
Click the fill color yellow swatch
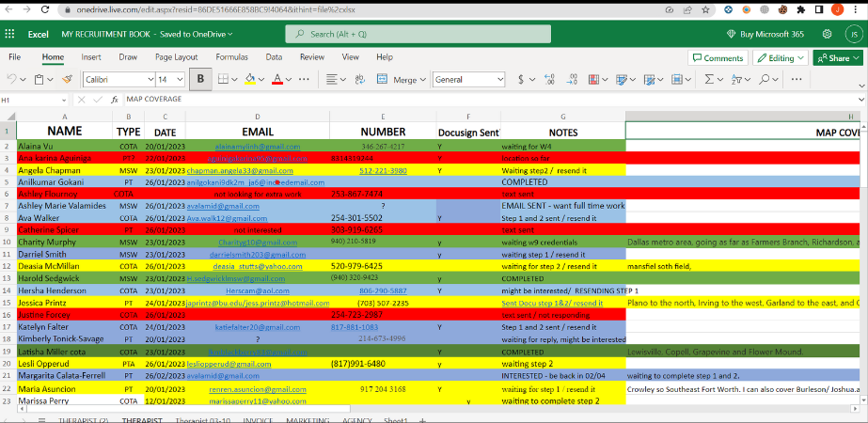(x=250, y=80)
